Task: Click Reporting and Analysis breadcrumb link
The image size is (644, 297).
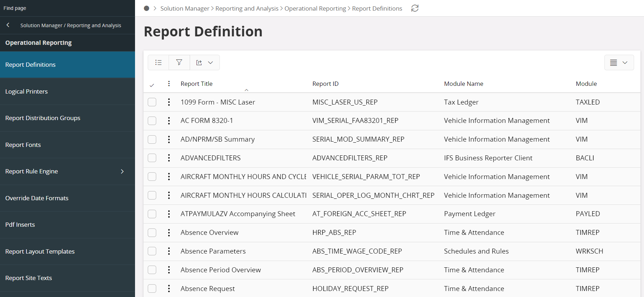Action: point(247,8)
